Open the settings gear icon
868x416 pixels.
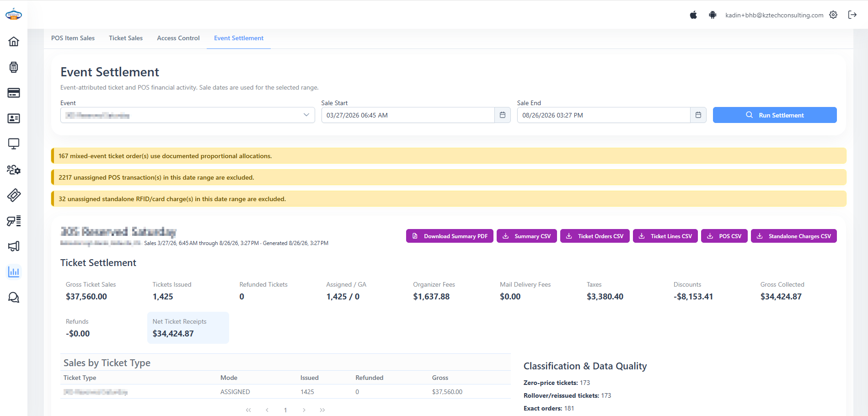[x=833, y=15]
